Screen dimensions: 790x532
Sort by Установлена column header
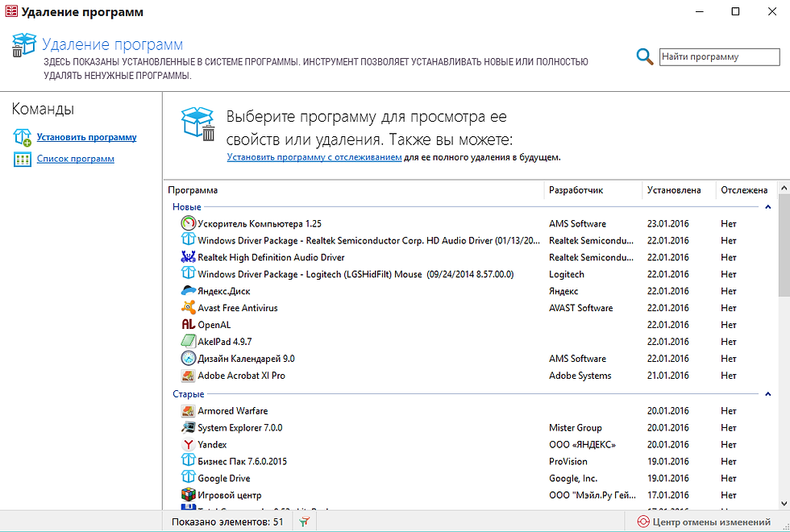[679, 190]
